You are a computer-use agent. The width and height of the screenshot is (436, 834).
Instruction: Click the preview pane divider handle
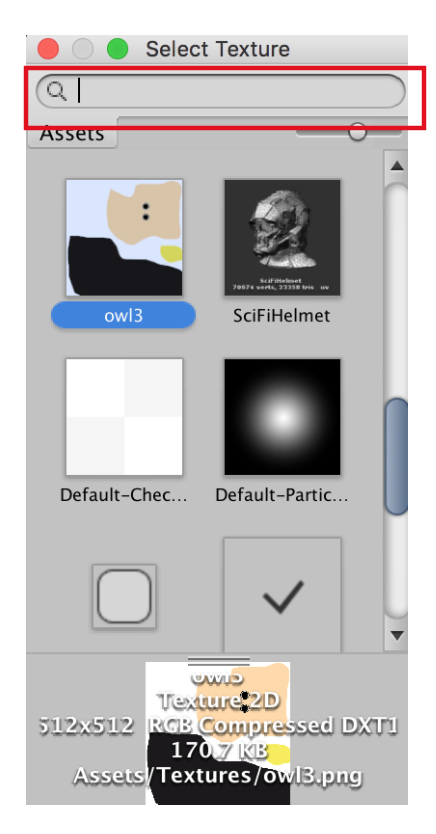click(x=219, y=661)
